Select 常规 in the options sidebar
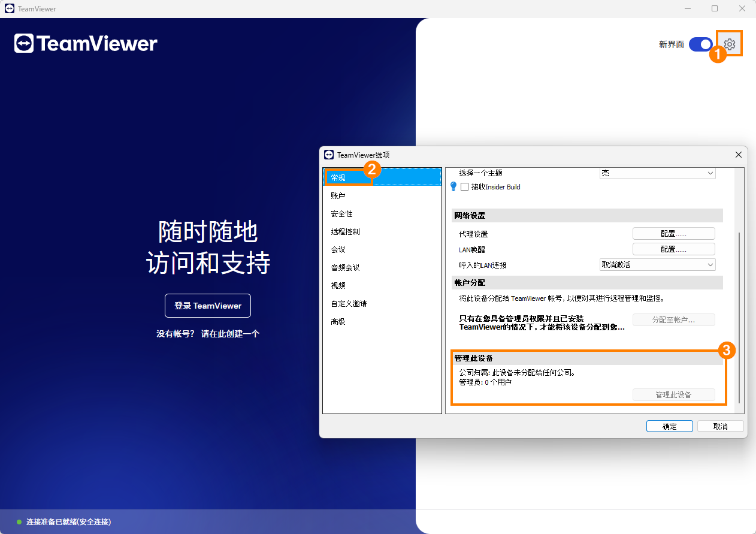This screenshot has width=756, height=534. click(382, 177)
